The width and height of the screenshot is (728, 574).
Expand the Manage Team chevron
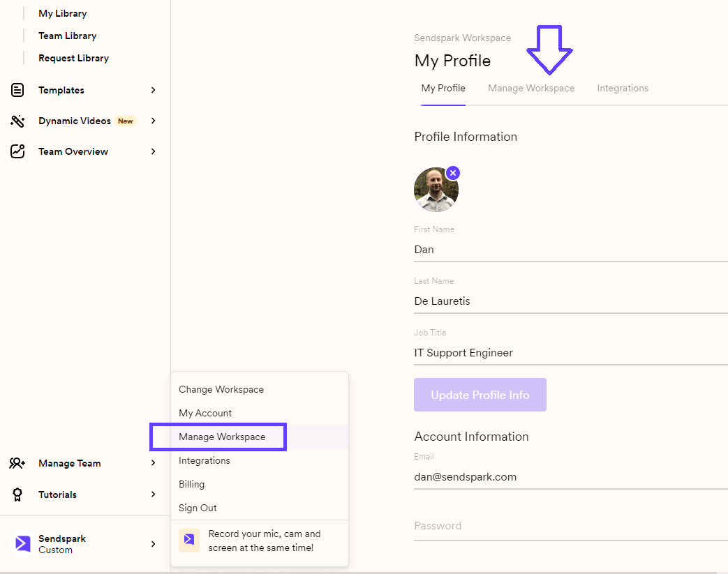[154, 462]
